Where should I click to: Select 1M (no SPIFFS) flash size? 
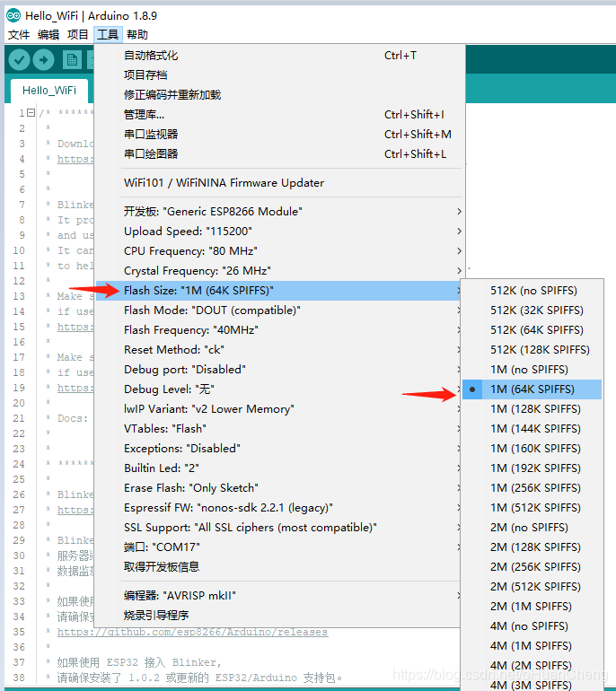click(x=532, y=370)
